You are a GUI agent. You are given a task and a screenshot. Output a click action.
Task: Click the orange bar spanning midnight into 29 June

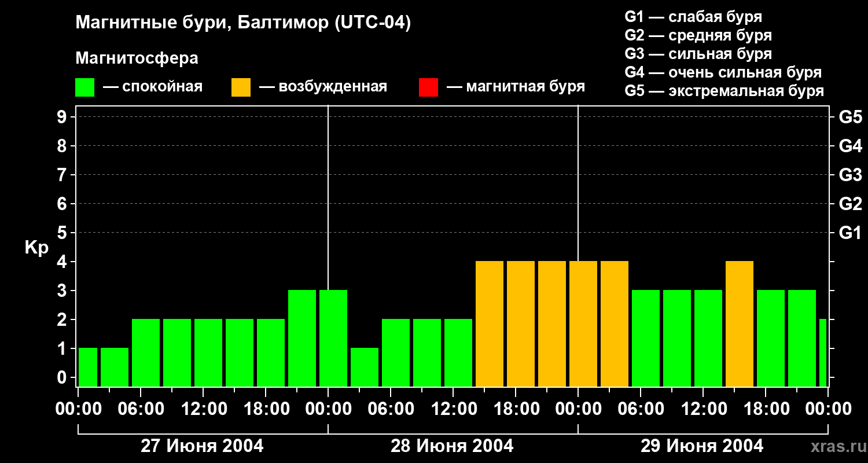click(583, 324)
